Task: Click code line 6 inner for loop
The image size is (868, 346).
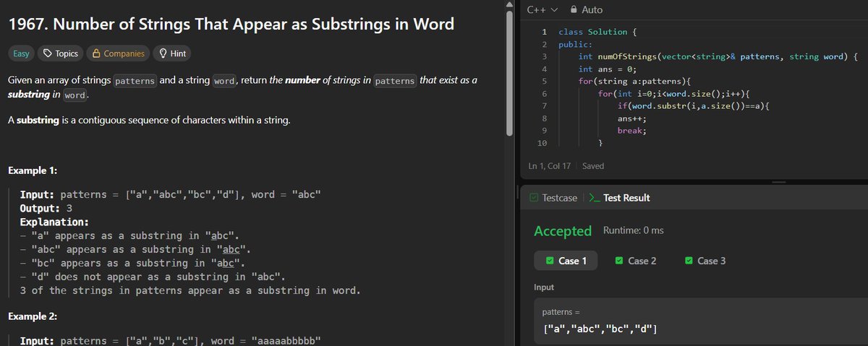Action: [x=674, y=94]
